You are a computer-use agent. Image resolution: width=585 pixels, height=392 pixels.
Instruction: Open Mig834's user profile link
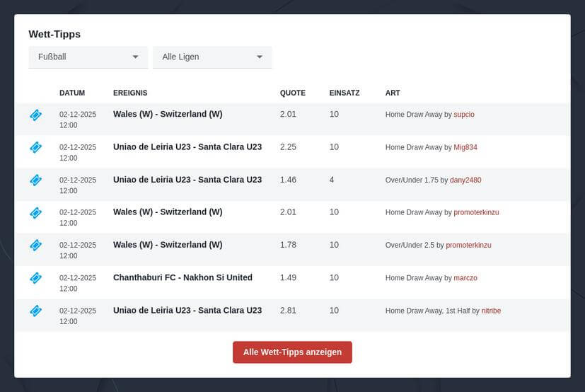465,147
